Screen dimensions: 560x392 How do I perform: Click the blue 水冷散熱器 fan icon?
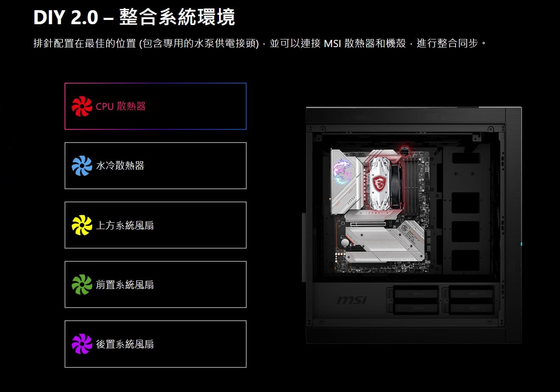[x=82, y=166]
